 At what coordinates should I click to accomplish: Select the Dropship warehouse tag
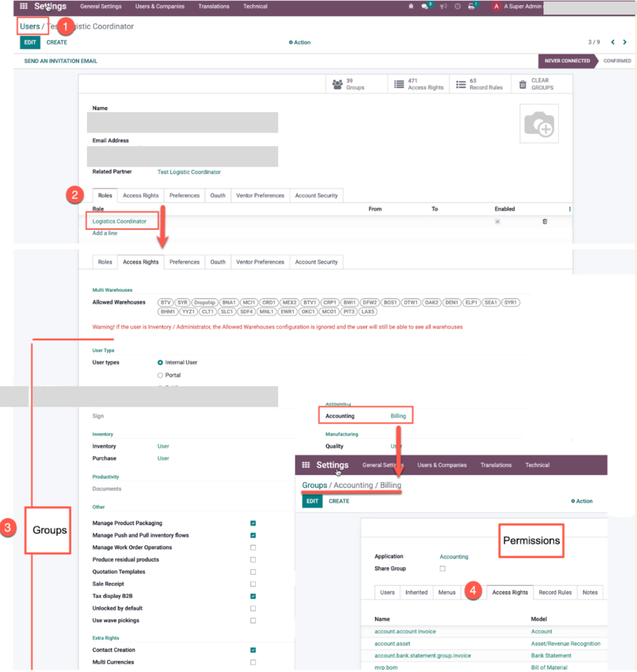click(204, 302)
